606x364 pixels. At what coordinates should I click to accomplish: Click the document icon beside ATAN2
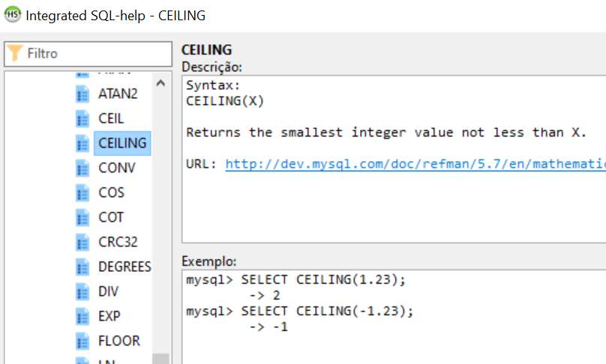click(82, 94)
